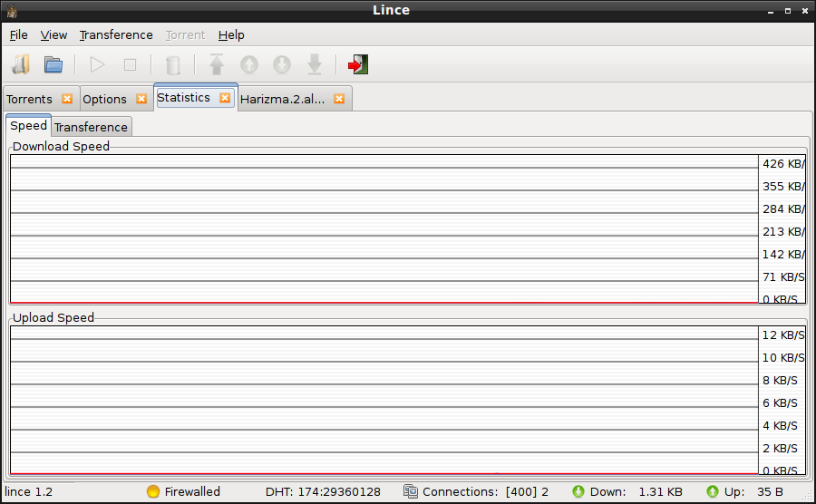This screenshot has width=816, height=504.
Task: Click the move up circle arrow icon
Action: [x=249, y=64]
